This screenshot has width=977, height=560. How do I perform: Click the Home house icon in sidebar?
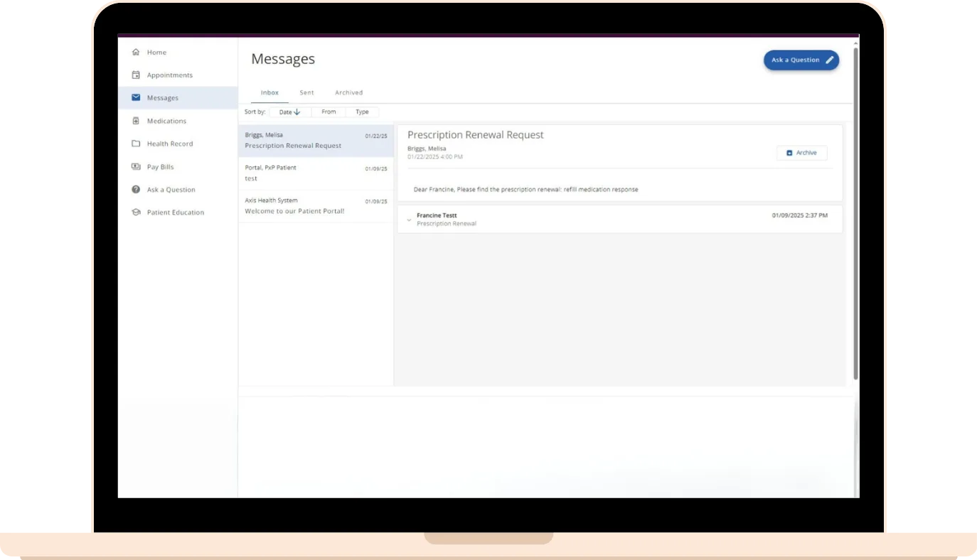pos(136,53)
